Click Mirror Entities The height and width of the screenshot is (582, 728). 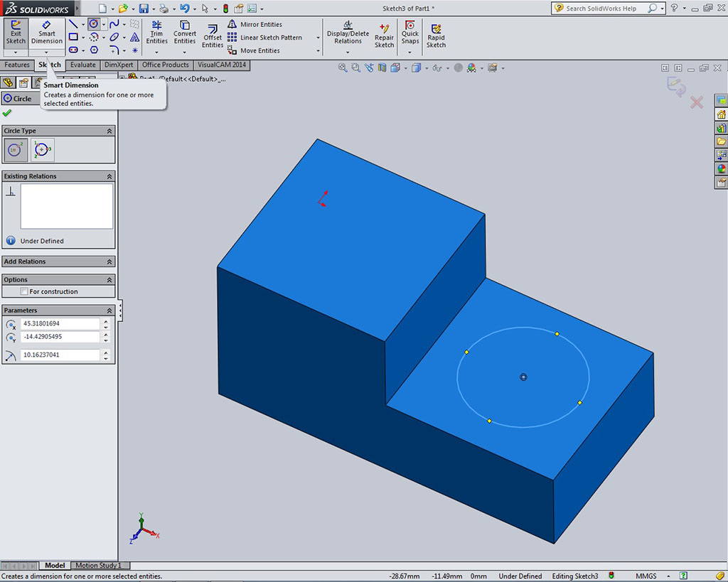click(260, 24)
